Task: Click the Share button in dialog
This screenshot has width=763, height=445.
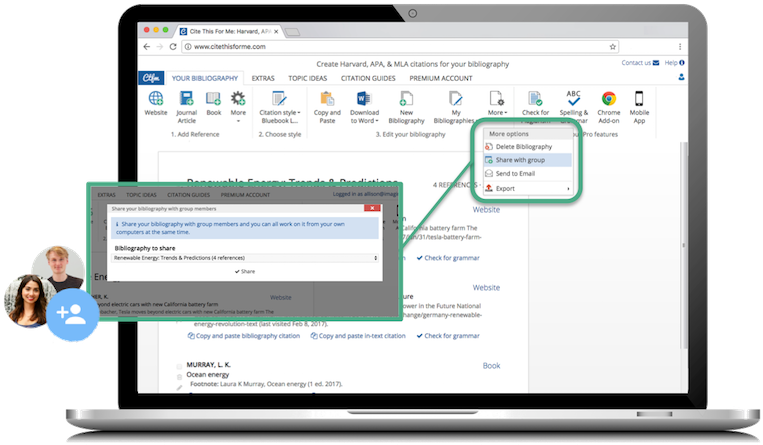Action: click(x=245, y=272)
